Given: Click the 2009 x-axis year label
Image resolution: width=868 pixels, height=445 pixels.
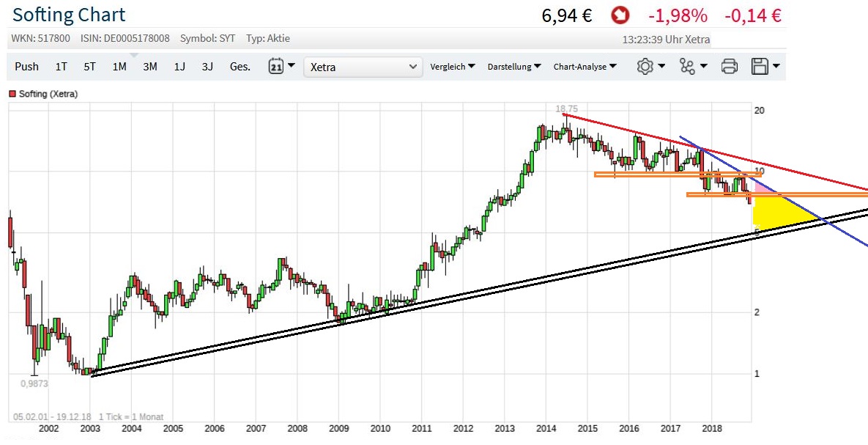Looking at the screenshot, I should [x=339, y=428].
